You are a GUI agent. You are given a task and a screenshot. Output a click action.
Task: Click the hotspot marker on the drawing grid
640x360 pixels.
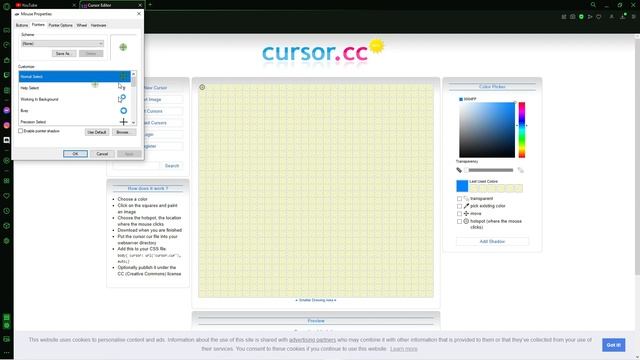pyautogui.click(x=202, y=87)
